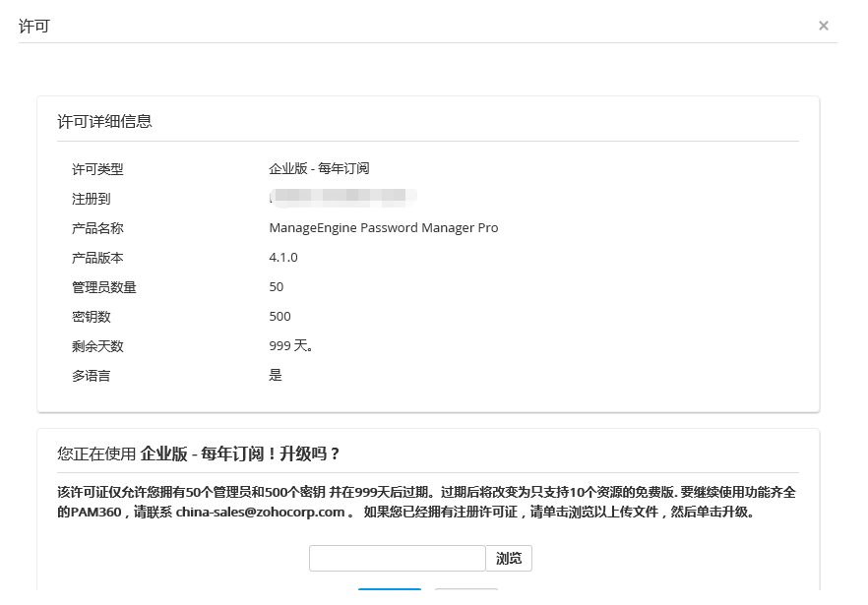Click the 多语言 label
The height and width of the screenshot is (605, 868).
tap(92, 376)
